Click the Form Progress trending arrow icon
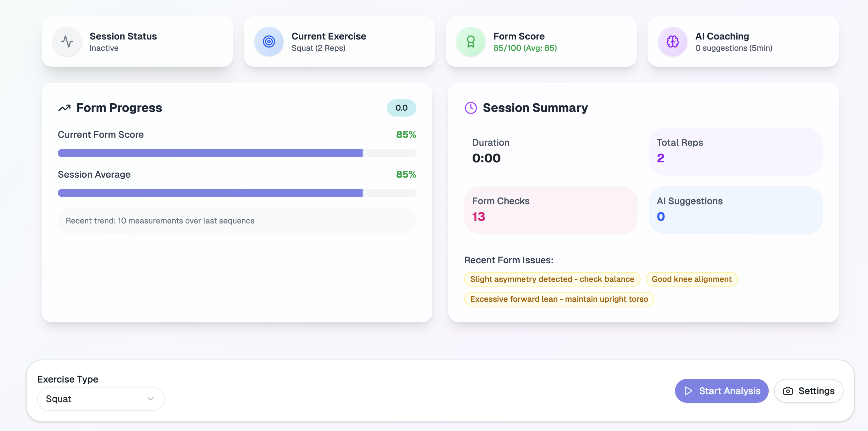The image size is (868, 431). [x=64, y=108]
